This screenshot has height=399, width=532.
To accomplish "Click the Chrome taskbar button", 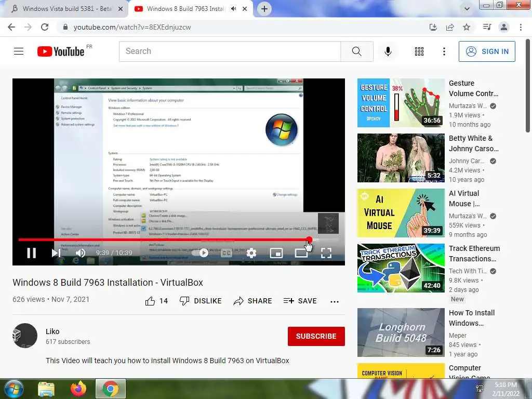I will point(111,389).
